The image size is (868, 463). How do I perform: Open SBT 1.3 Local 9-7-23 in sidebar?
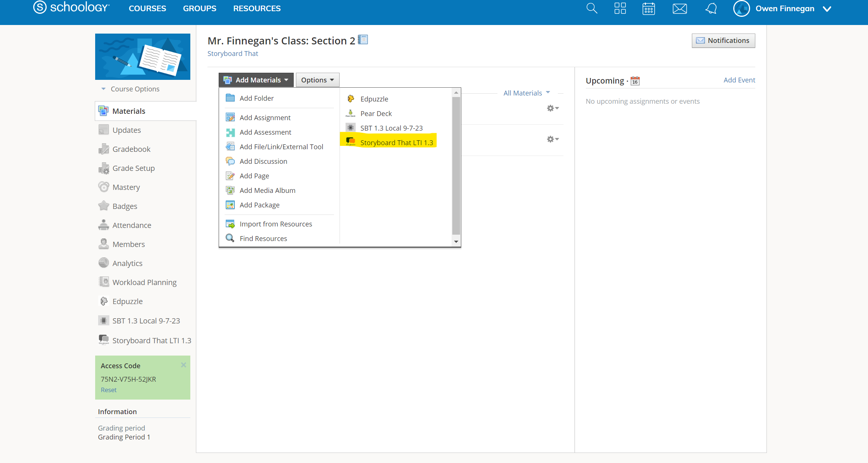(146, 320)
